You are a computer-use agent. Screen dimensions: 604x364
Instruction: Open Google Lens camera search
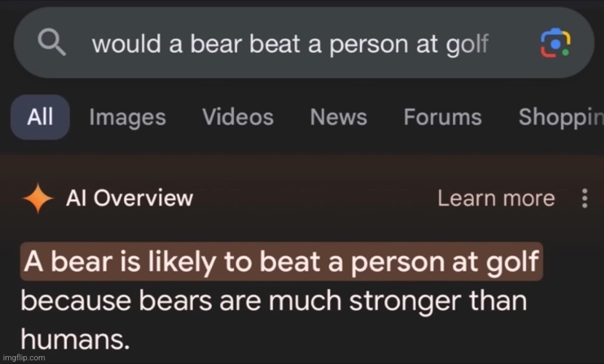tap(554, 44)
